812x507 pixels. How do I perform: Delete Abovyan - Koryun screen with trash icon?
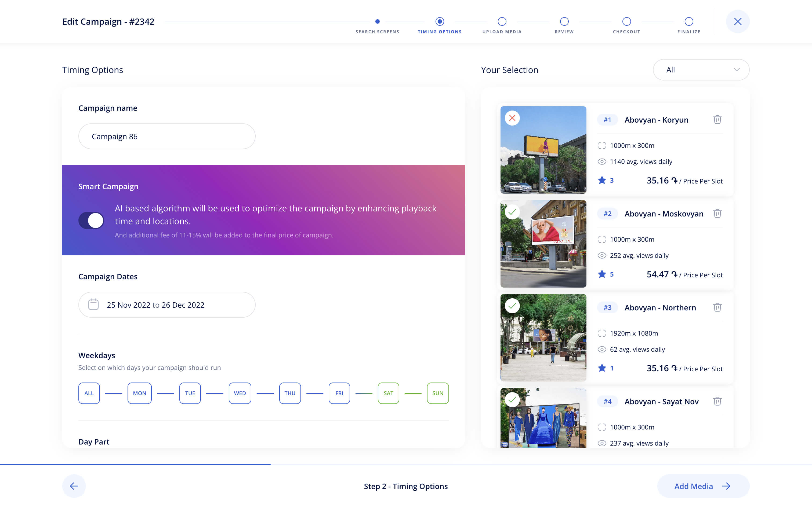coord(717,119)
